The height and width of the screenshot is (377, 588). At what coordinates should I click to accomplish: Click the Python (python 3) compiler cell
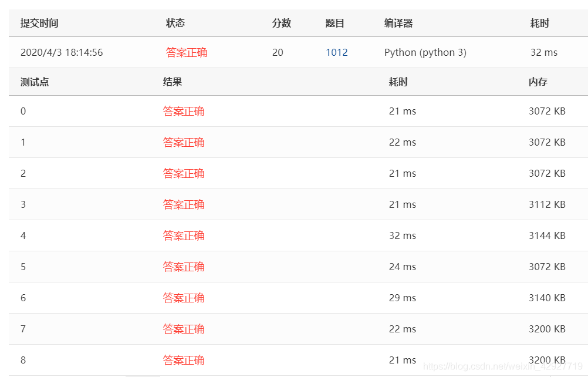425,52
